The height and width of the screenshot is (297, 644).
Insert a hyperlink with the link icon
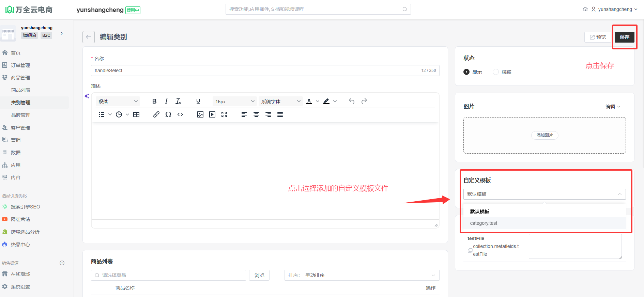click(x=156, y=114)
